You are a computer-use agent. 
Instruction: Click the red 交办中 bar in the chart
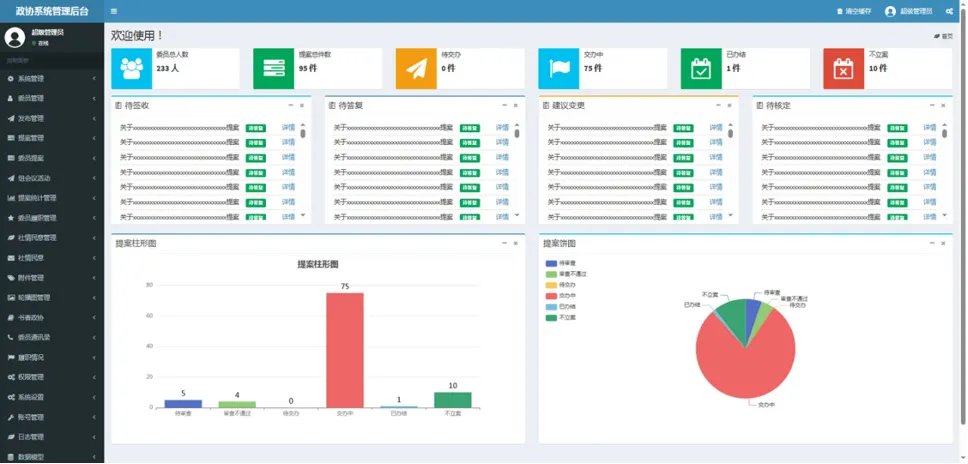pyautogui.click(x=344, y=350)
